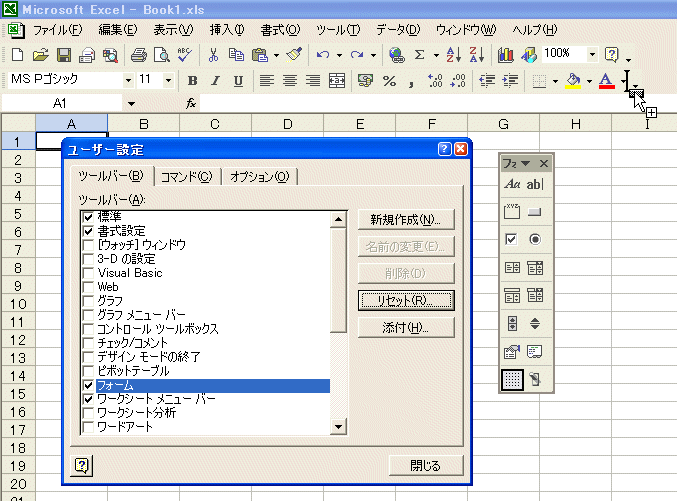
Task: Sort ascending with the A-Z icon
Action: pyautogui.click(x=453, y=55)
